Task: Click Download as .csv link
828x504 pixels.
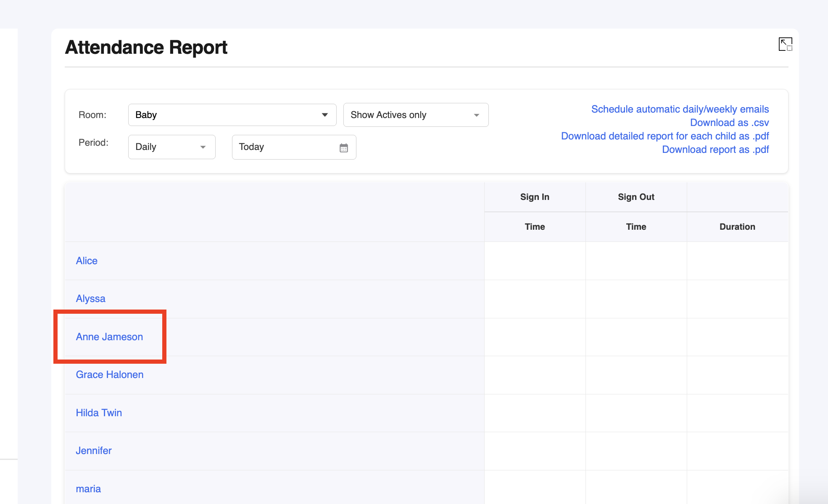Action: (x=729, y=123)
